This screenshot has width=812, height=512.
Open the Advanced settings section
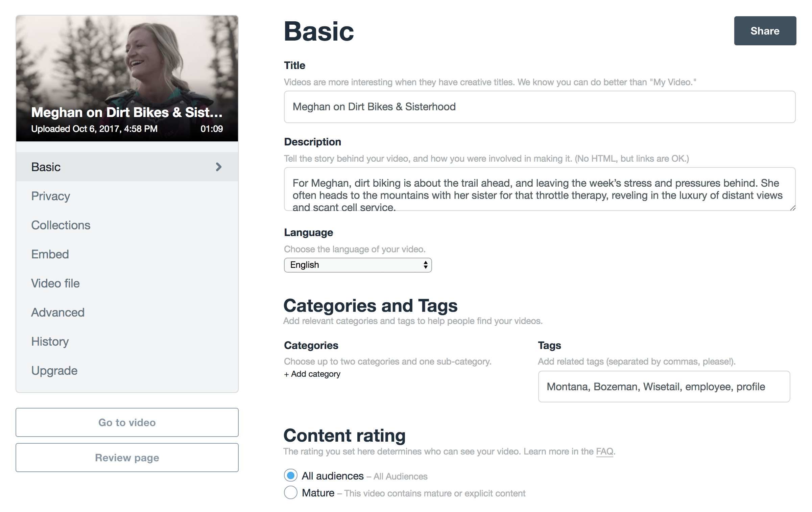point(58,312)
